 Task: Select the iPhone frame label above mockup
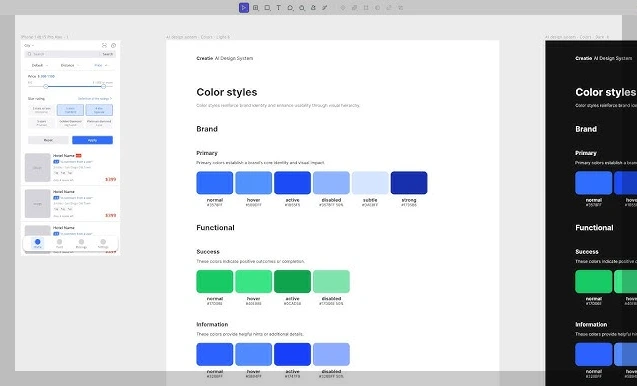pyautogui.click(x=45, y=37)
